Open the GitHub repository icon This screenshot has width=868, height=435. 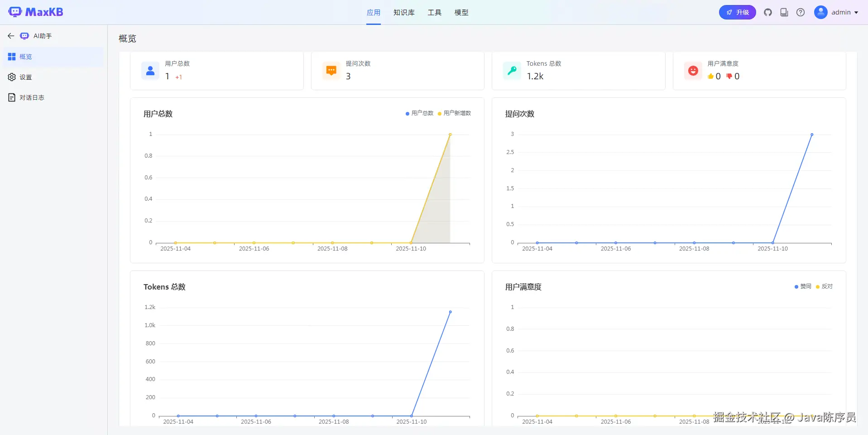pyautogui.click(x=768, y=12)
